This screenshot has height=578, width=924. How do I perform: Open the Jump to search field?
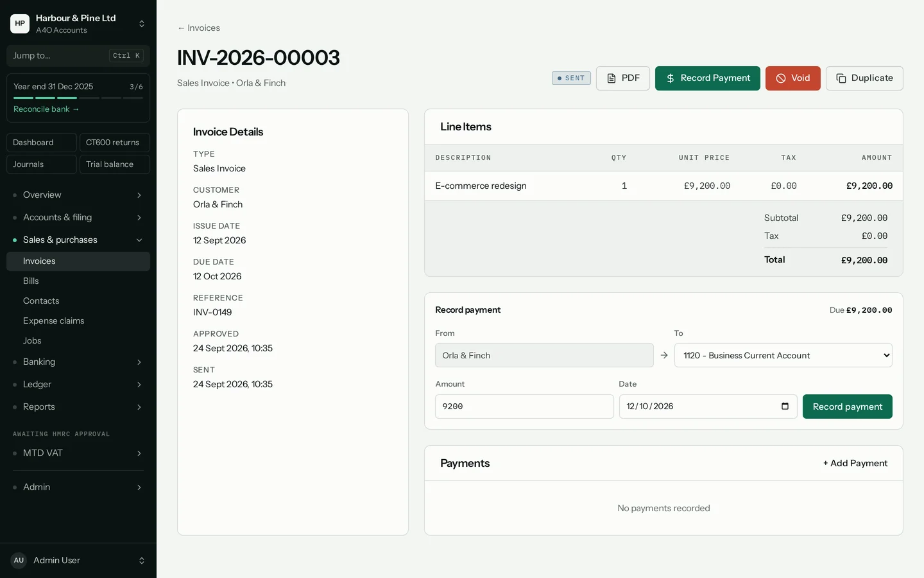pos(78,56)
